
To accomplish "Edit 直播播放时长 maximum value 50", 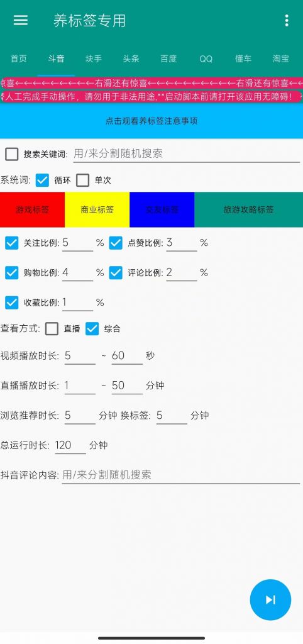I will 127,386.
